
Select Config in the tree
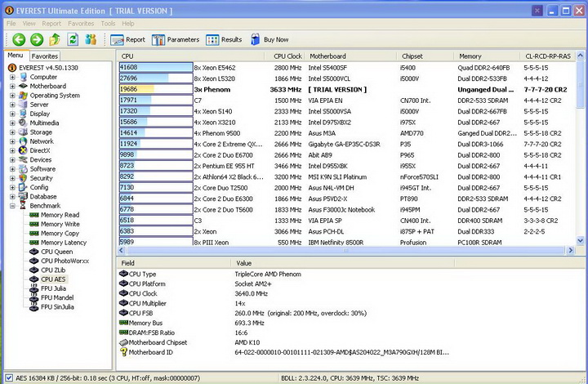pos(39,187)
